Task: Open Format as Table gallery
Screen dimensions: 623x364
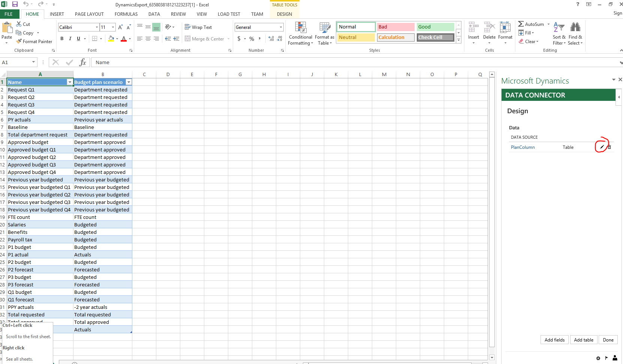Action: (325, 33)
